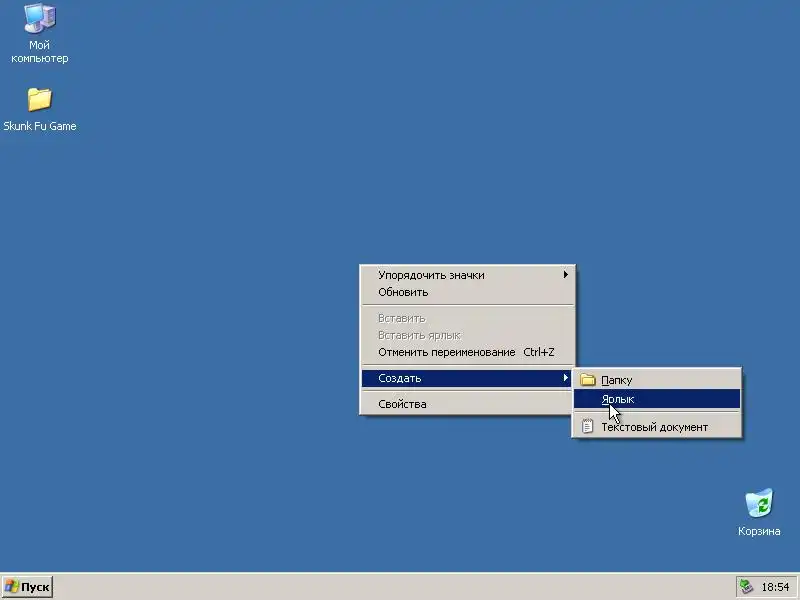
Task: Open the Упорядочить значки submenu
Action: pos(468,275)
